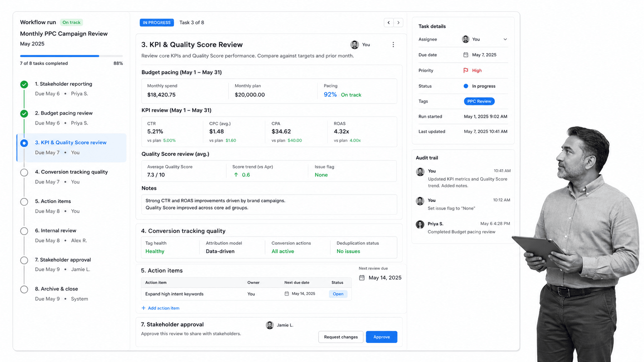This screenshot has height=362, width=644.
Task: Click the green check for Stakeholder reporting
Action: tap(24, 84)
